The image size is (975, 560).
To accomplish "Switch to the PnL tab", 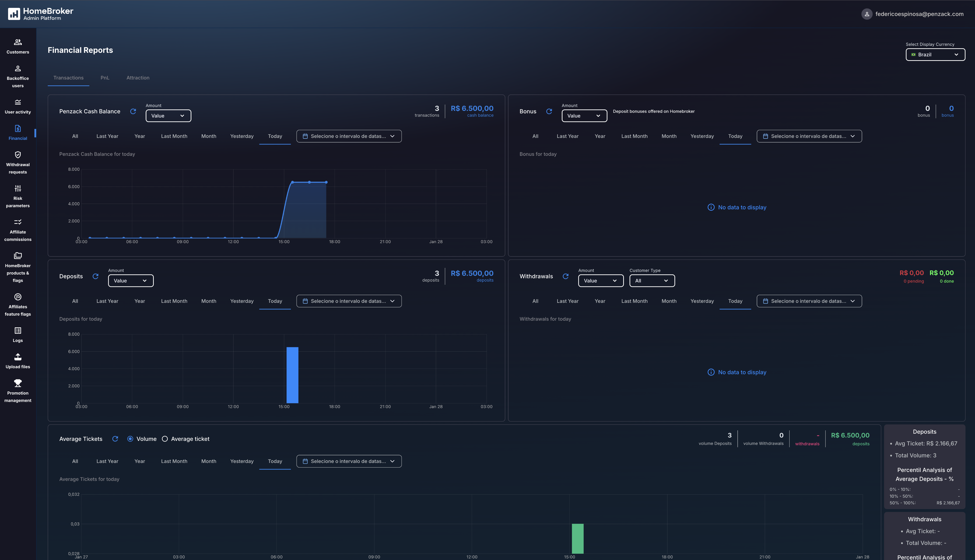I will 105,77.
